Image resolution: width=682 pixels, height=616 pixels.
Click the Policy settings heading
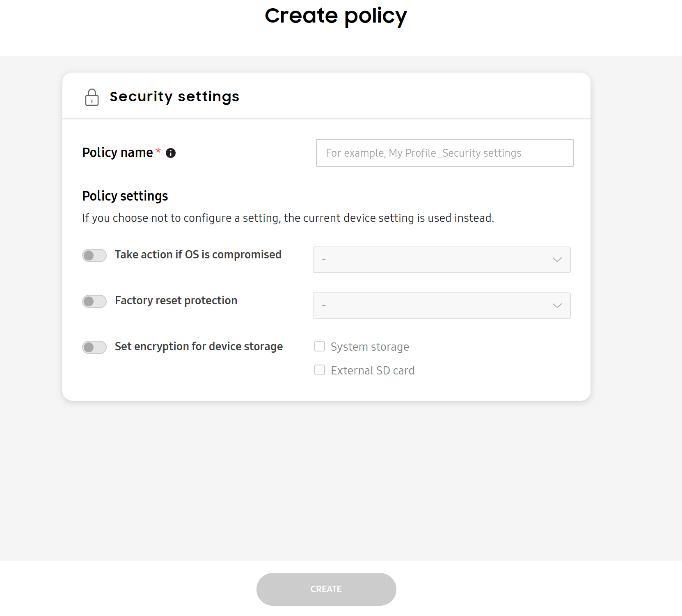tap(125, 196)
